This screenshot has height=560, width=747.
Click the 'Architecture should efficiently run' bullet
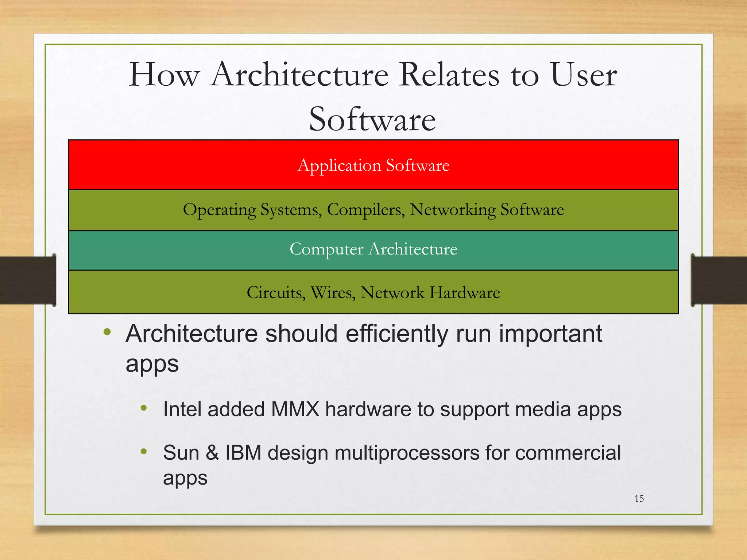(x=363, y=334)
